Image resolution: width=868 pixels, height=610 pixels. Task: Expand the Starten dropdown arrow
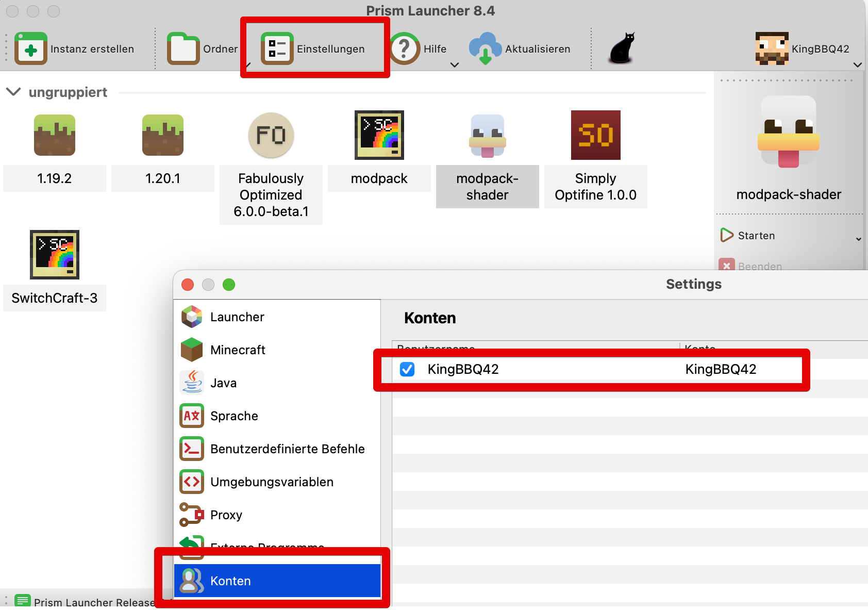coord(858,239)
